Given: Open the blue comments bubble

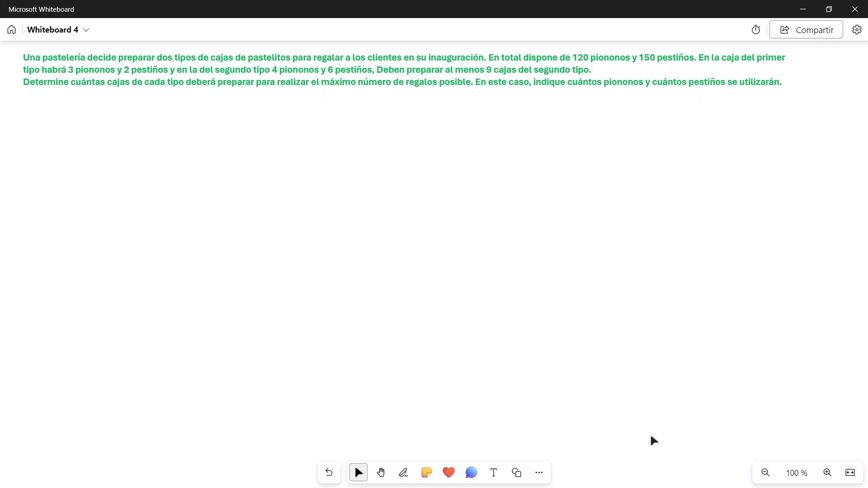Looking at the screenshot, I should (471, 473).
